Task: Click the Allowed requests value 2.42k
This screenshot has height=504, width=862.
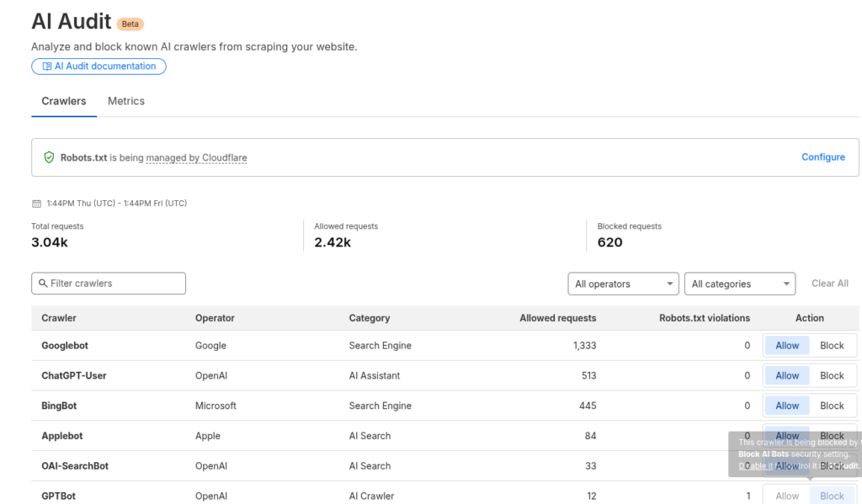Action: (333, 242)
